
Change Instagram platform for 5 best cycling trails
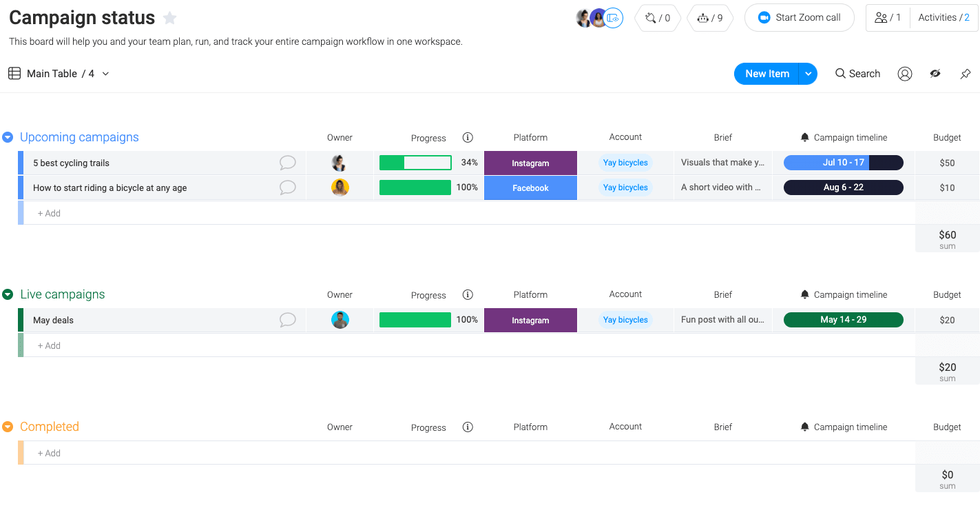pos(530,163)
